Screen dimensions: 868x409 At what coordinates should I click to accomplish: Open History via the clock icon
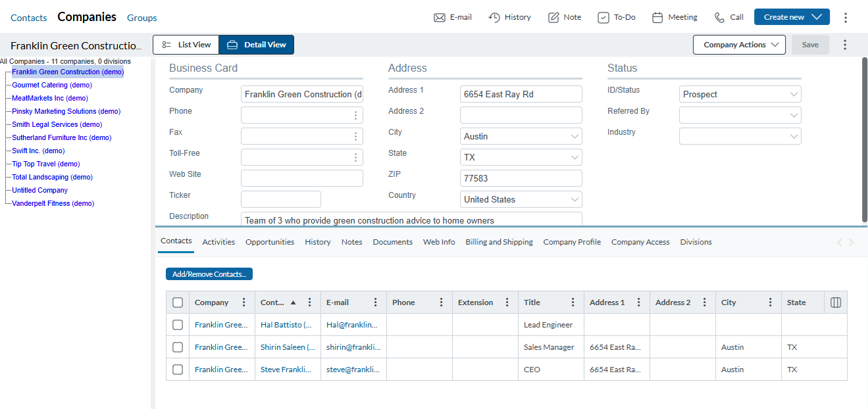click(494, 17)
